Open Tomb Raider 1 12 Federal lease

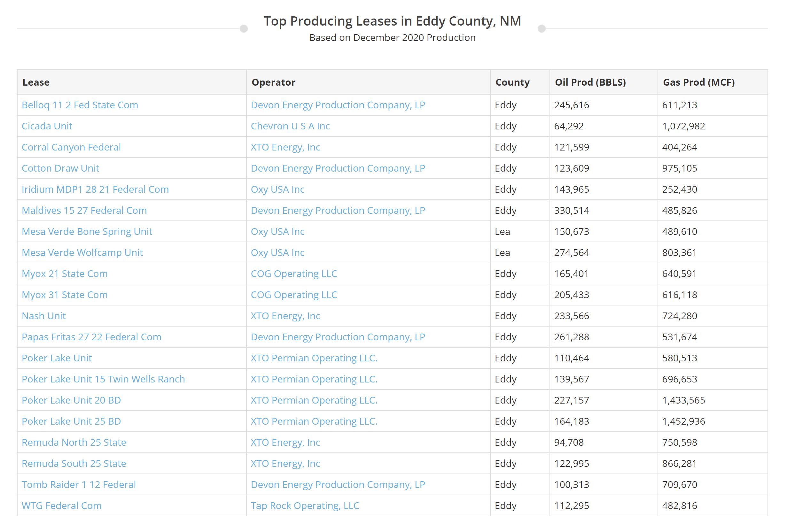click(x=79, y=485)
